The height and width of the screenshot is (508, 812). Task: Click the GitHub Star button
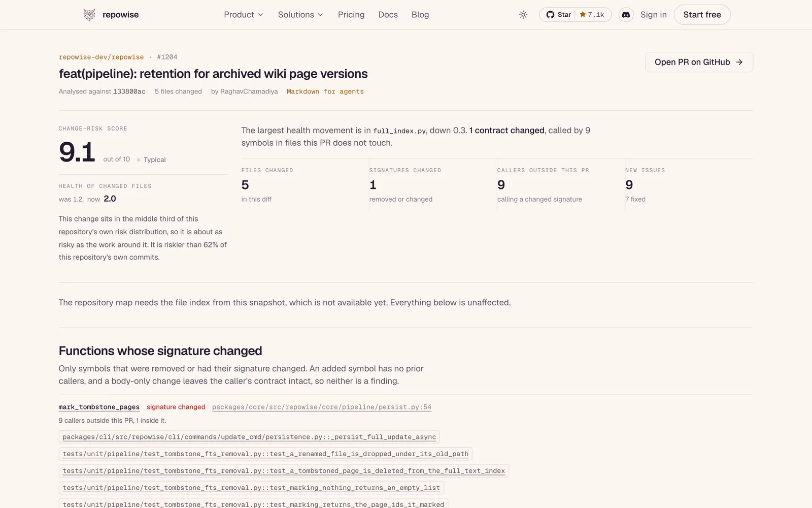(558, 15)
